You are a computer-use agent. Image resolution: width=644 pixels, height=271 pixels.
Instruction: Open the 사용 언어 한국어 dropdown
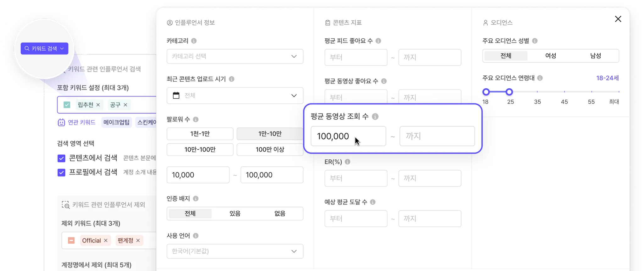coord(235,251)
